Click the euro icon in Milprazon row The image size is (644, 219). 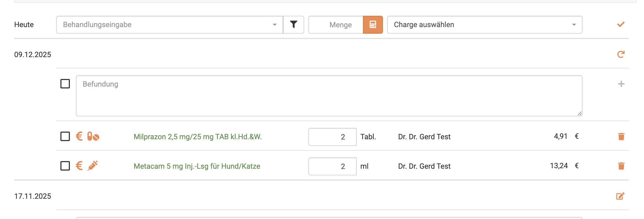pos(79,136)
